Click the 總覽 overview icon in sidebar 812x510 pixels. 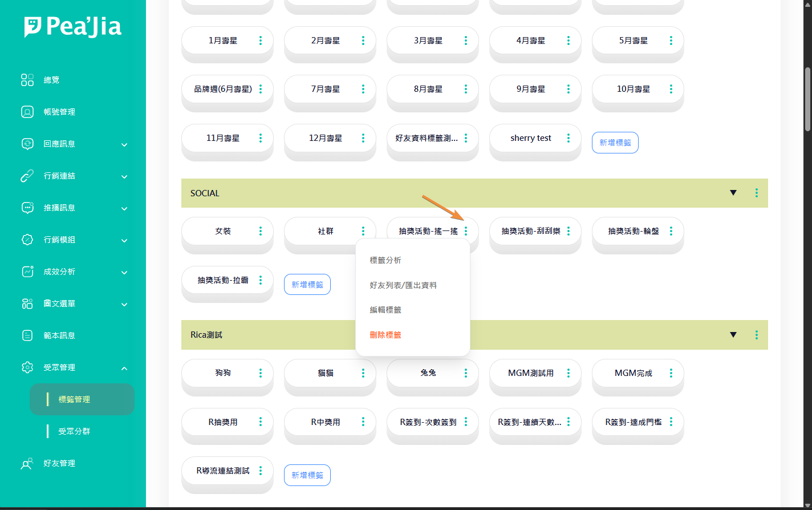pyautogui.click(x=27, y=80)
